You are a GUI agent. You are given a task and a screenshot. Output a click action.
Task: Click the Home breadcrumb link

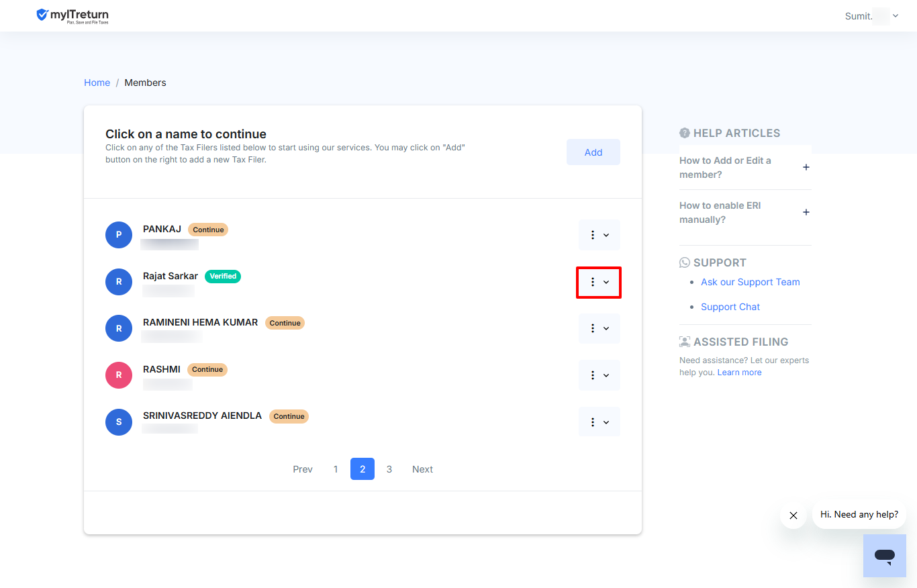[97, 83]
